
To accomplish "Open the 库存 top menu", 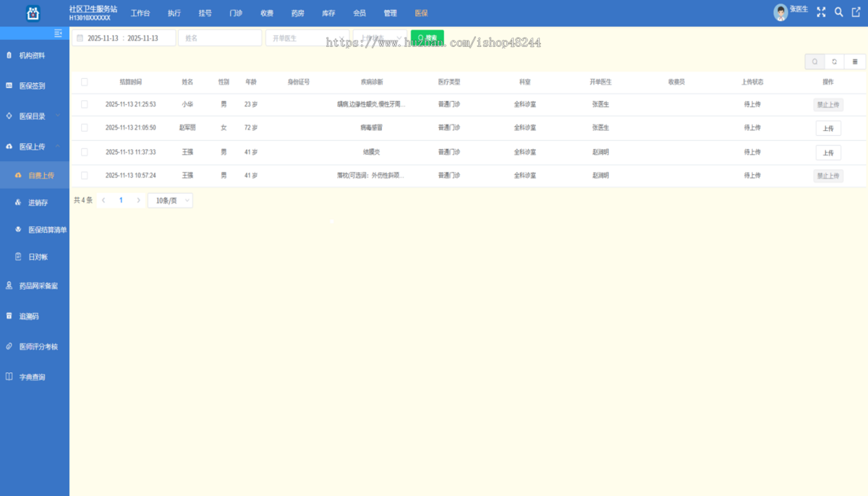I will (x=328, y=13).
